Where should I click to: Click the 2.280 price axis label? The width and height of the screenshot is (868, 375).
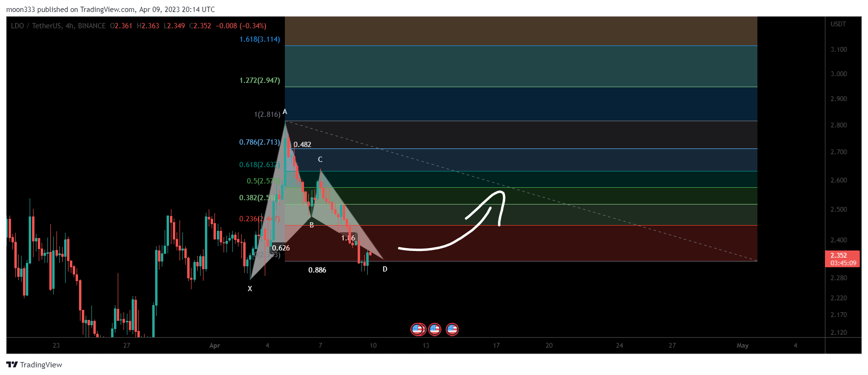838,278
